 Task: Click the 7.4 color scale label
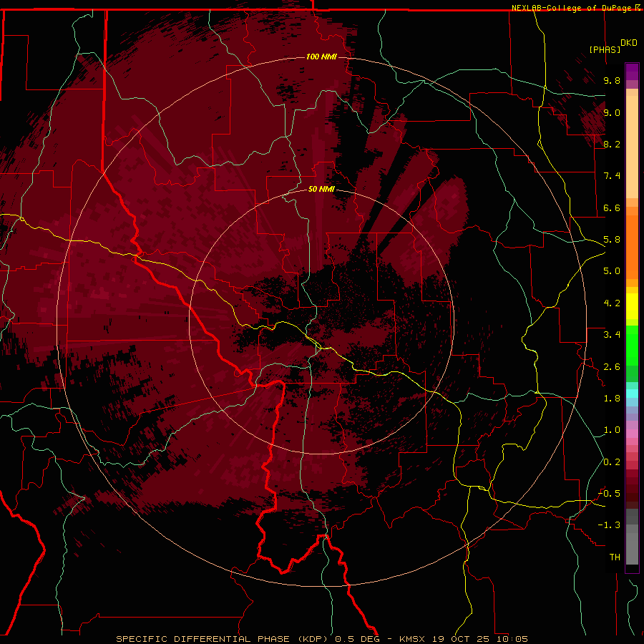(x=612, y=176)
